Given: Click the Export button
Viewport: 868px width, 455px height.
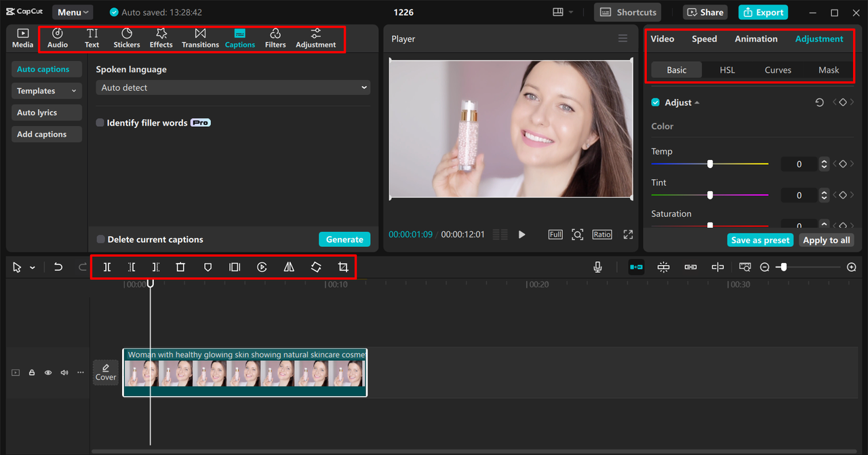Looking at the screenshot, I should pyautogui.click(x=763, y=12).
